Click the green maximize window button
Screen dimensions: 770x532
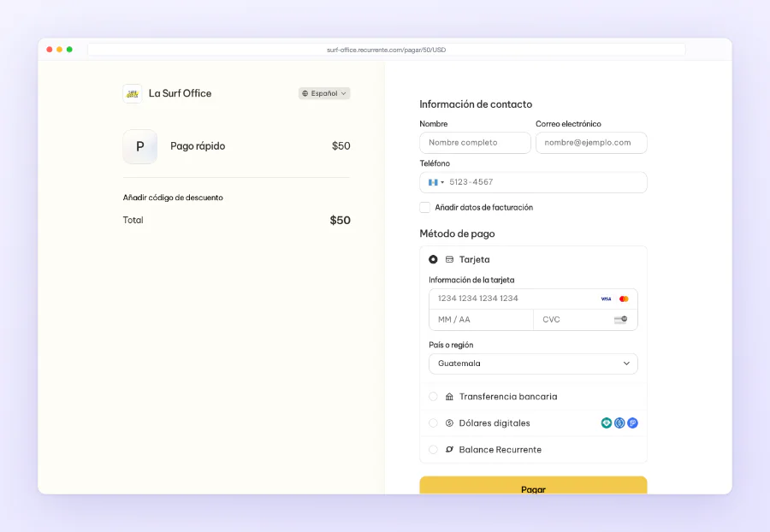(x=70, y=50)
